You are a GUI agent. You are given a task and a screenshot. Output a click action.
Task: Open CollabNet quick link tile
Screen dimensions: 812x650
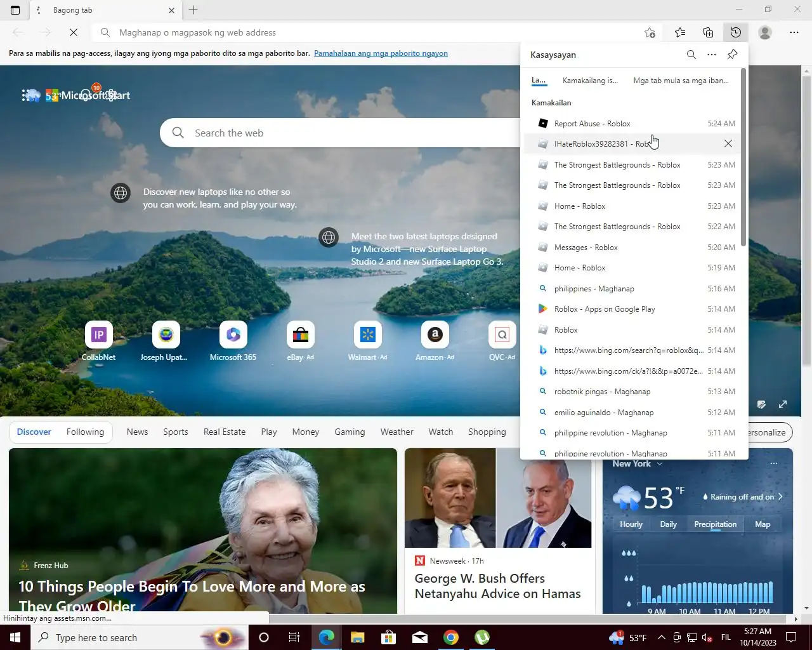pyautogui.click(x=99, y=342)
